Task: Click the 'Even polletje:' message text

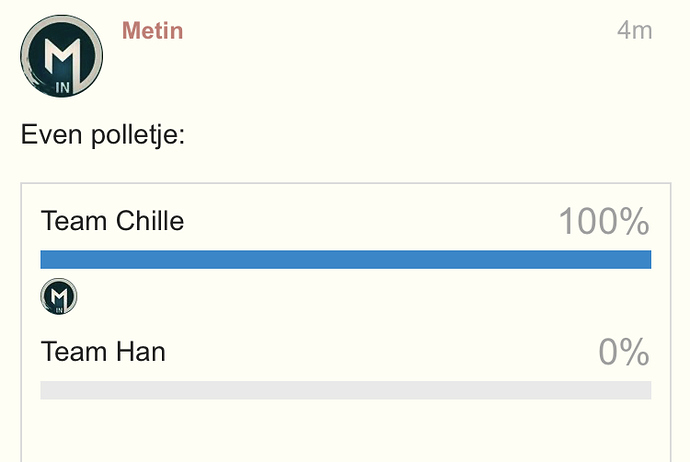Action: point(103,135)
